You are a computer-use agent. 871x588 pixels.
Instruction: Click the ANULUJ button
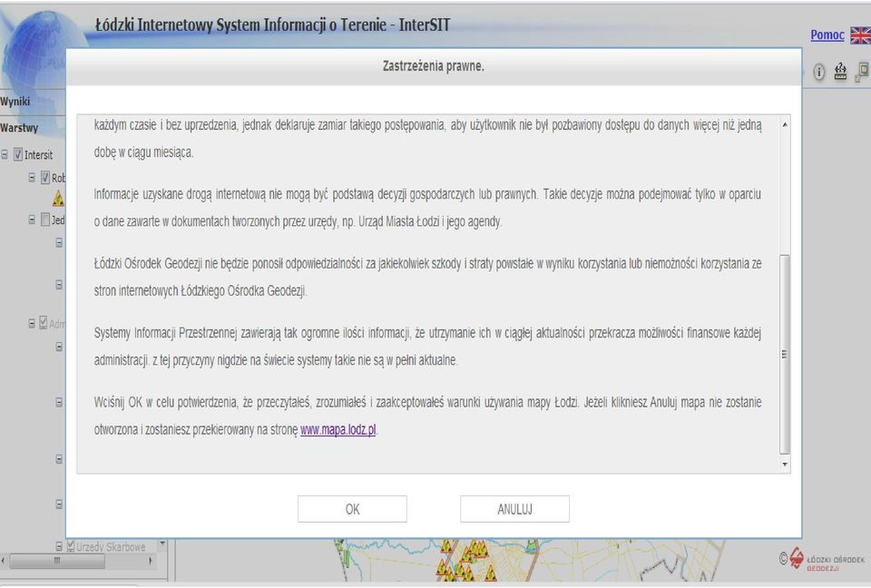coord(514,508)
